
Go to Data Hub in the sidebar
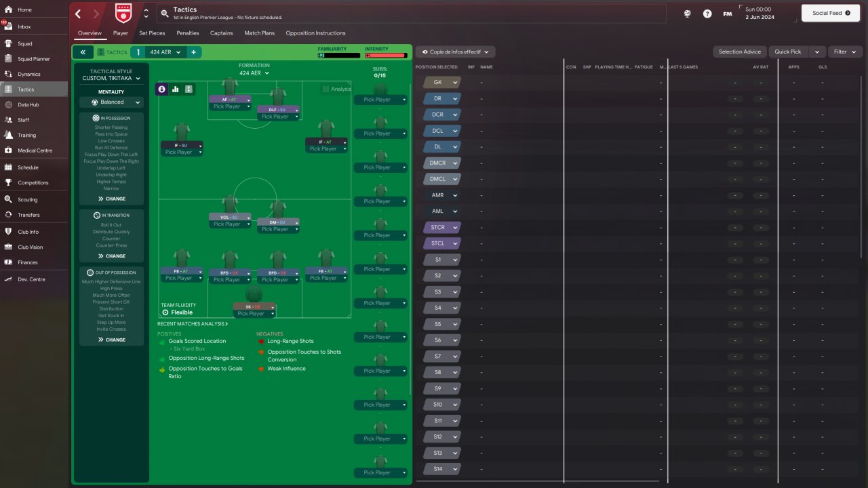(x=34, y=105)
